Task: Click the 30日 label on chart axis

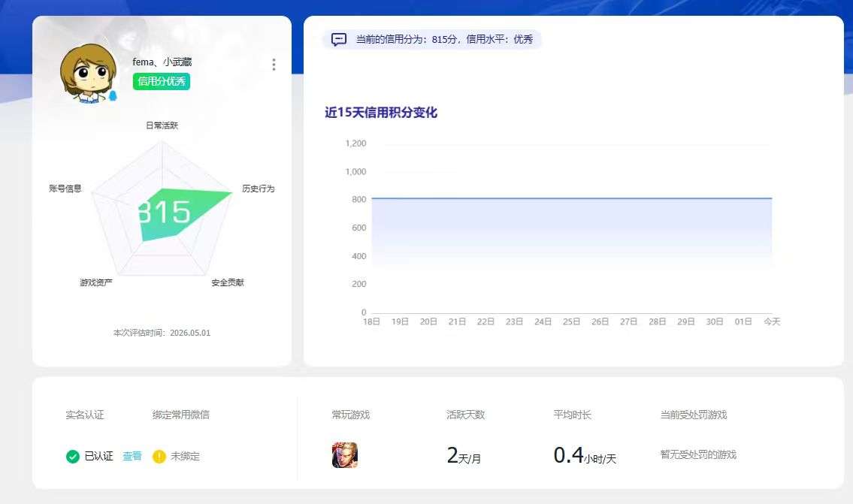Action: (x=715, y=322)
